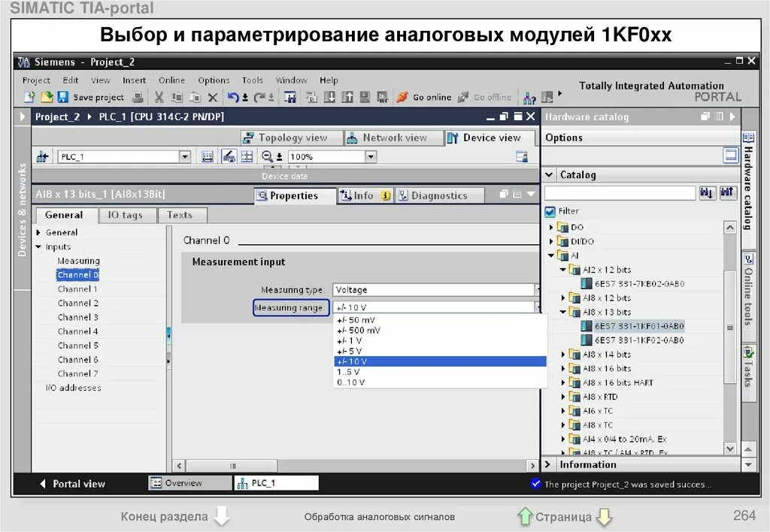Click the Print toolbar icon
The height and width of the screenshot is (532, 770).
(137, 97)
